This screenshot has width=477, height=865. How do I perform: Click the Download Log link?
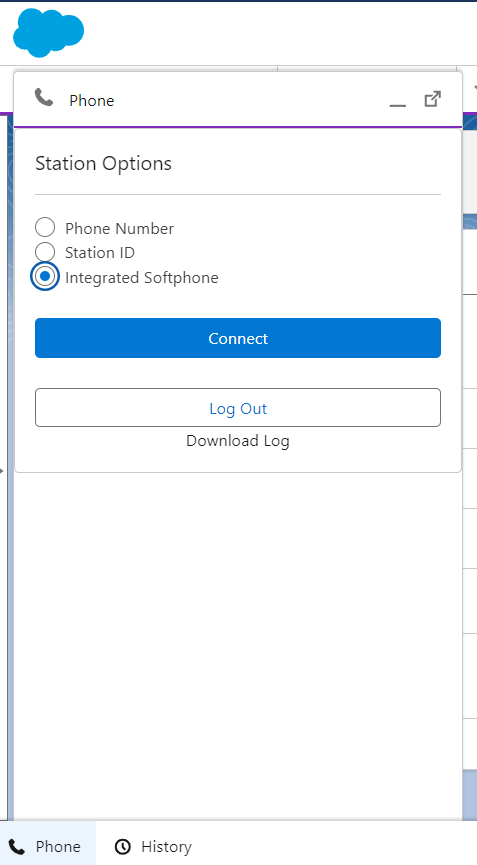tap(238, 440)
